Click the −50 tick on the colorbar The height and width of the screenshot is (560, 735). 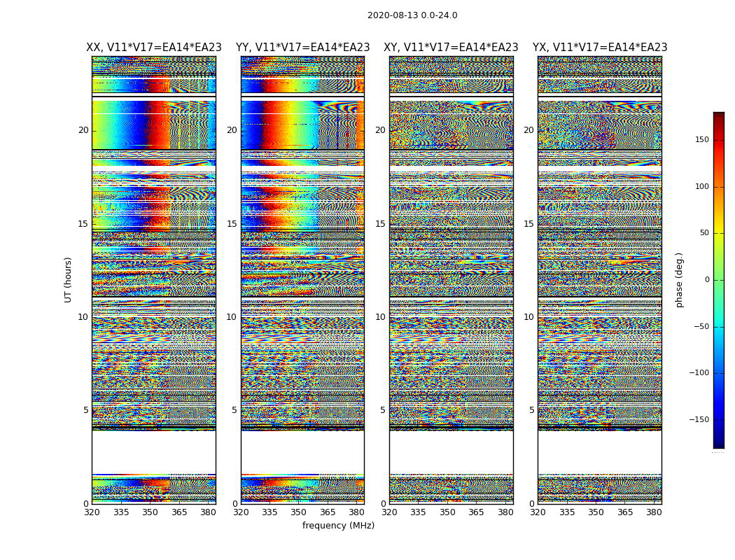click(x=701, y=327)
